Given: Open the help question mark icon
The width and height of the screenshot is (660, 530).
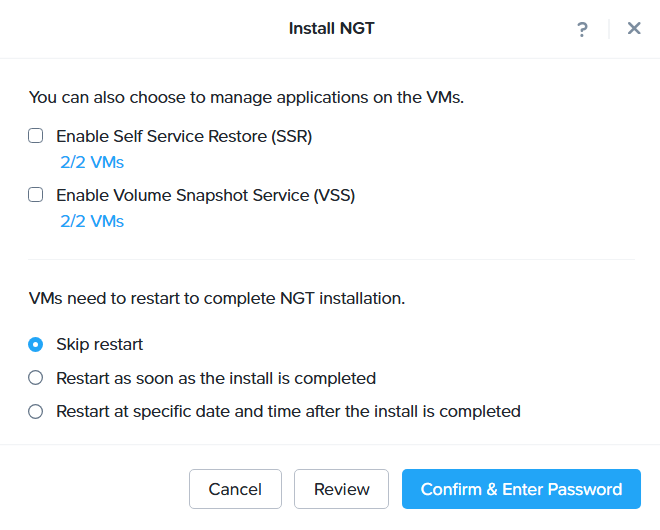Looking at the screenshot, I should click(582, 29).
